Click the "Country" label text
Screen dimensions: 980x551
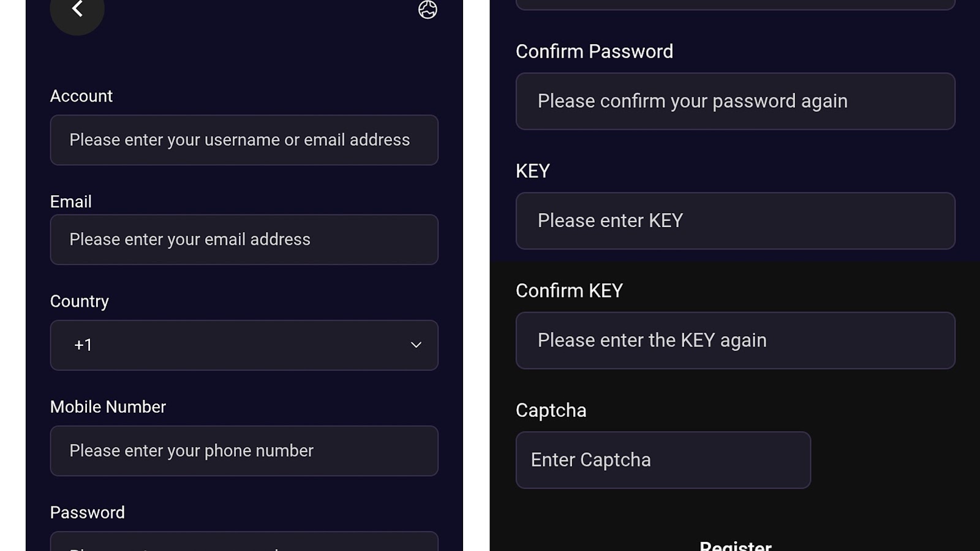[x=80, y=301]
